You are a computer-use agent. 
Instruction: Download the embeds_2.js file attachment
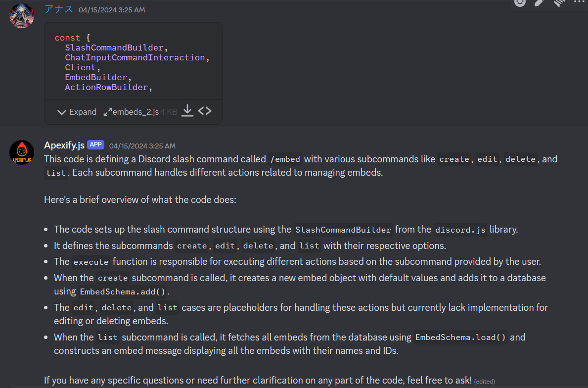point(187,111)
